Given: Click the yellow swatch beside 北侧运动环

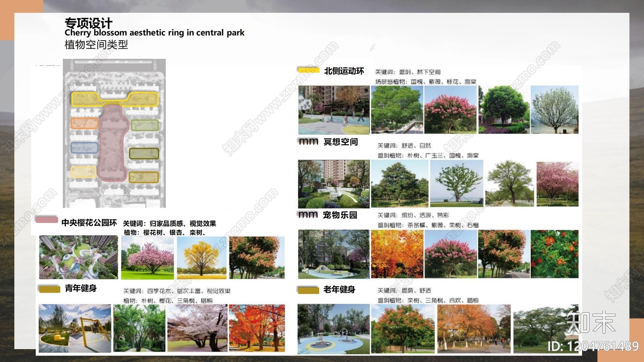Looking at the screenshot, I should click(308, 70).
